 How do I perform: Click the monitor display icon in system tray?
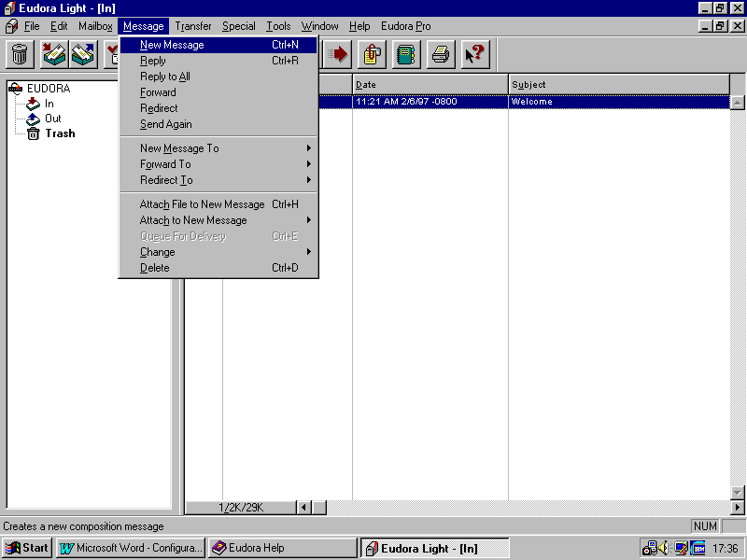click(x=681, y=548)
